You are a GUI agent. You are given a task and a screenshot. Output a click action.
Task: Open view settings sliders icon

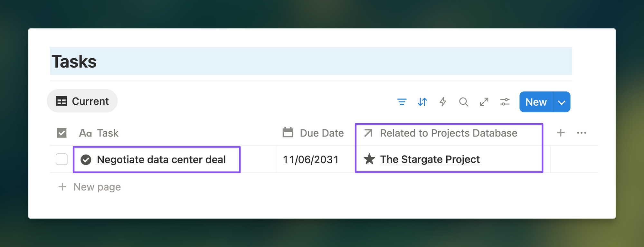[x=505, y=102]
